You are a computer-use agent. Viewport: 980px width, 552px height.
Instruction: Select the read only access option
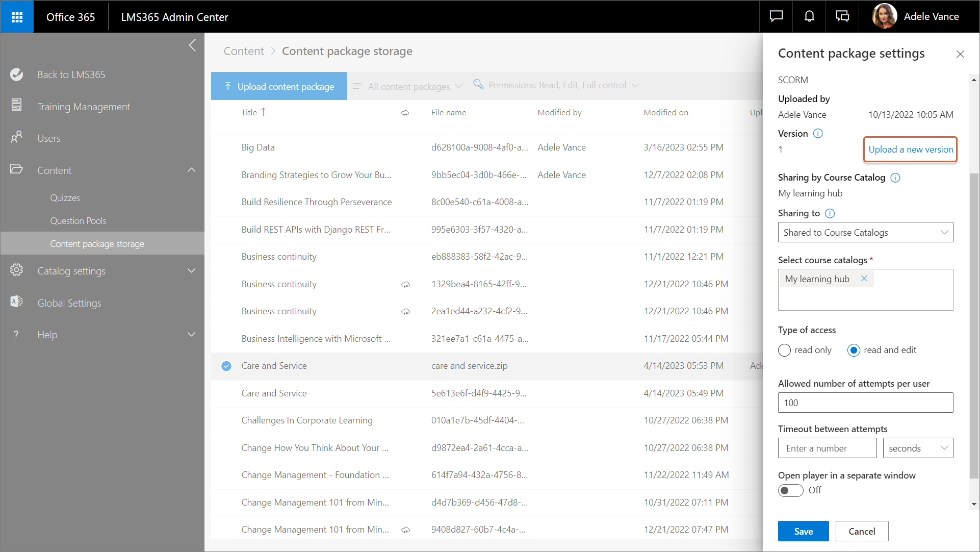tap(785, 350)
